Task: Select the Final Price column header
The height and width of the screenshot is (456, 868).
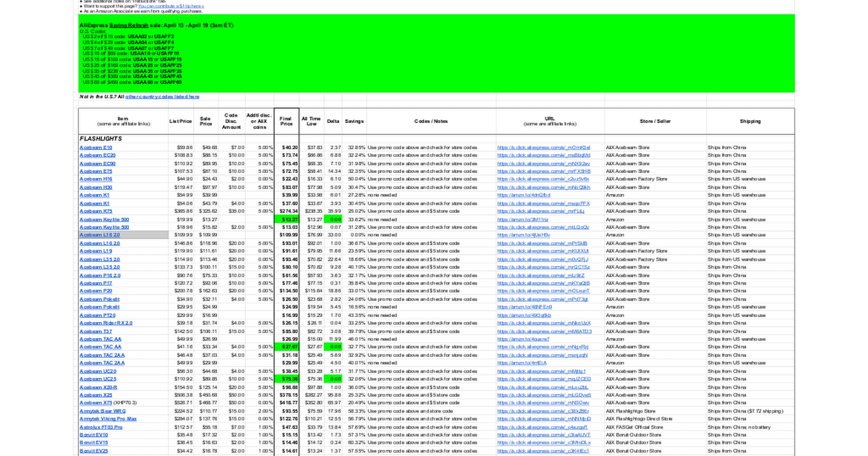Action: [x=286, y=120]
